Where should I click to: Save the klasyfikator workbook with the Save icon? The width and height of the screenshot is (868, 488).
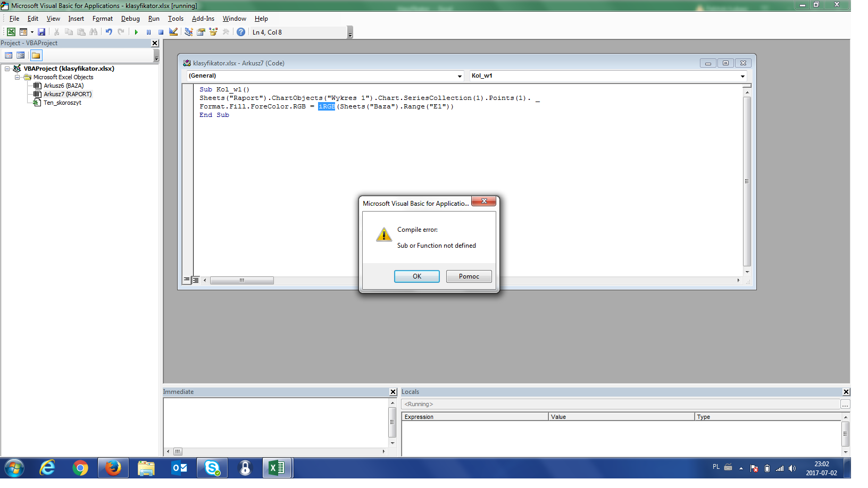41,32
